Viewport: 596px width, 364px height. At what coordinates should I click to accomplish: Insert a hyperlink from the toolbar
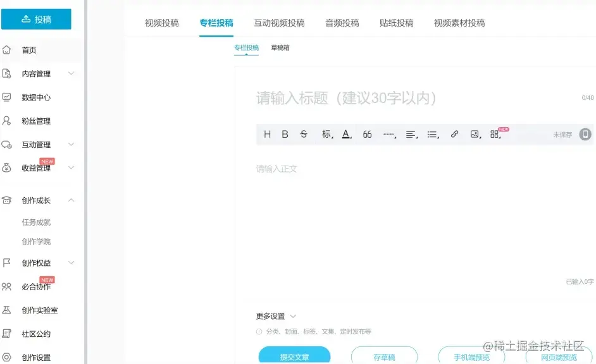454,134
